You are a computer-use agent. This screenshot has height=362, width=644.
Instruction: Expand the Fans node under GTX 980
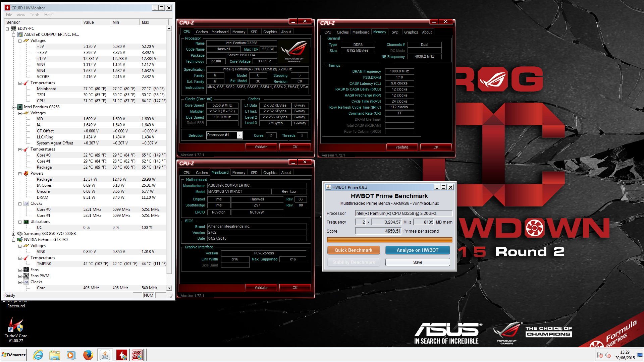20,270
